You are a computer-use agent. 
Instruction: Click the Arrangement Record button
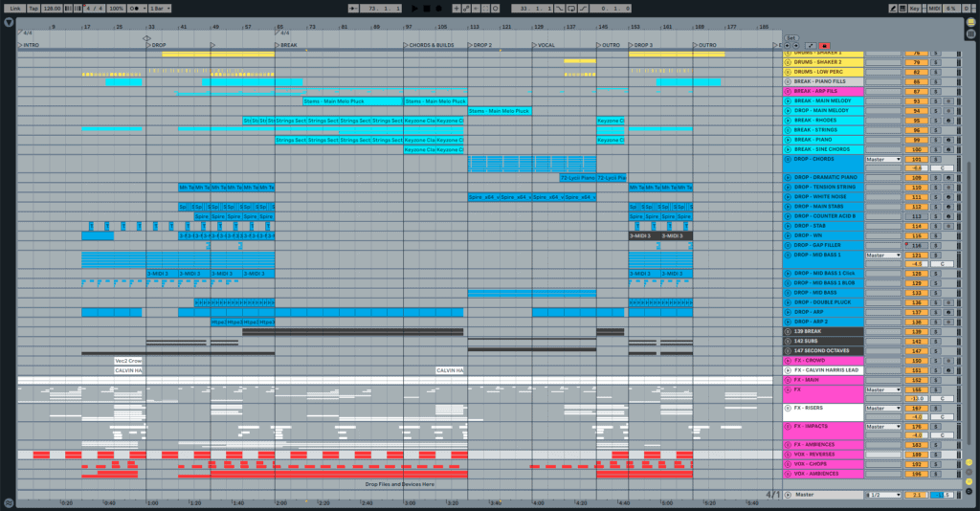pos(440,8)
